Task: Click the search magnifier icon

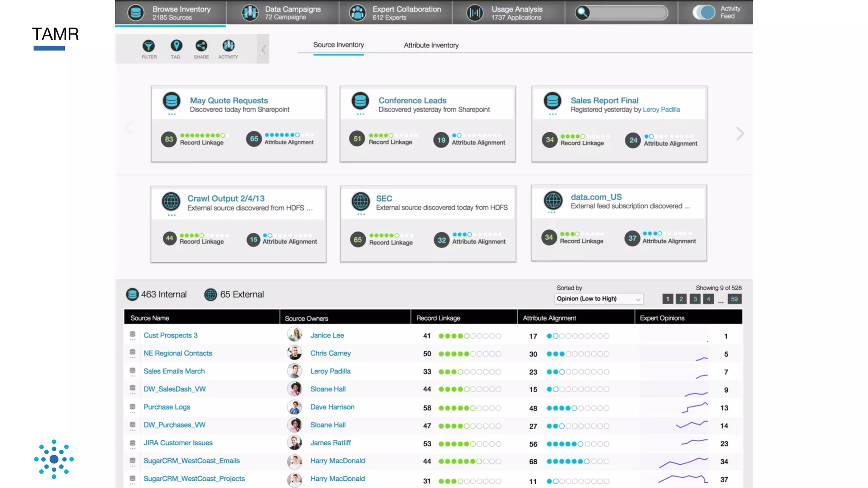Action: [x=582, y=13]
